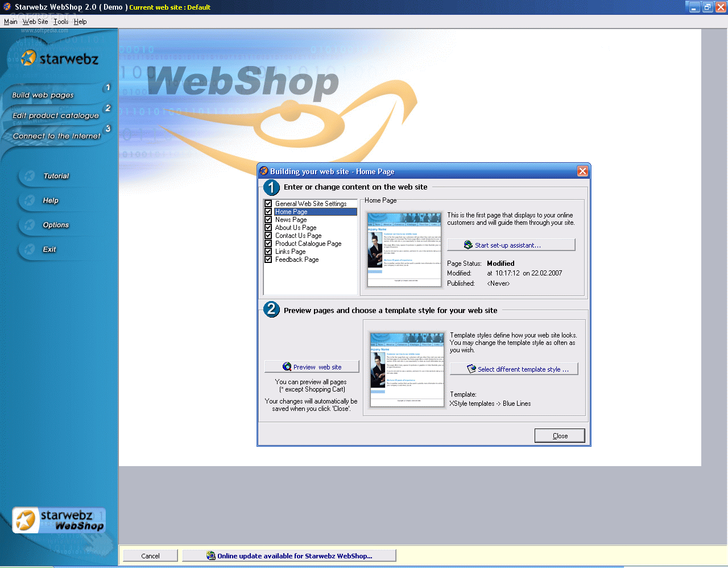Select Feedback Page in the list

[x=297, y=260]
